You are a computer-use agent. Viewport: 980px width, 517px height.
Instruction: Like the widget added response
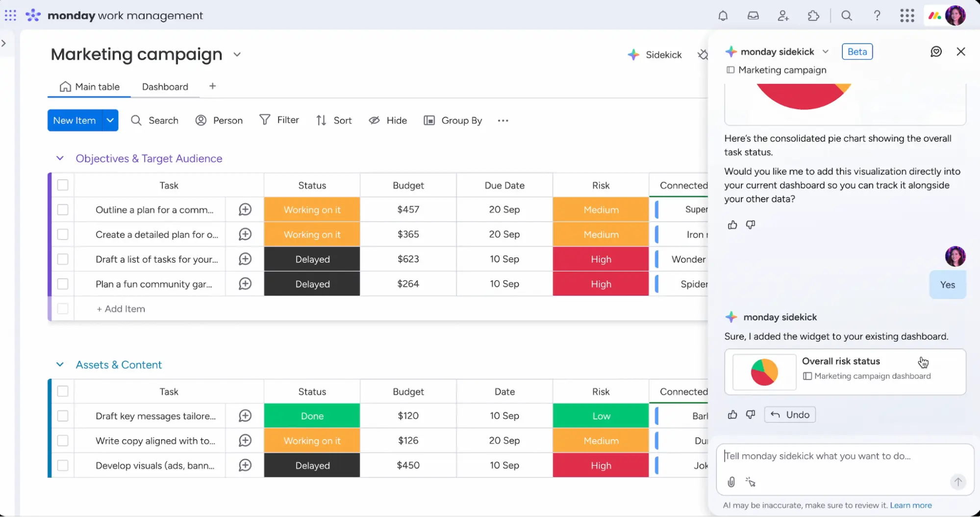[732, 415]
